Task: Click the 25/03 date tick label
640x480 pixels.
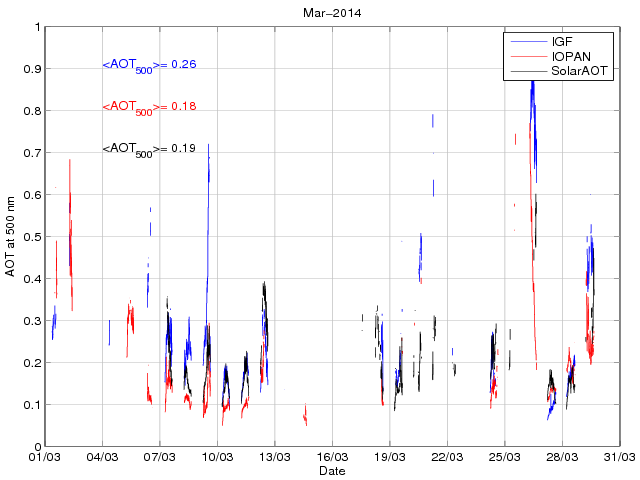Action: tap(505, 457)
